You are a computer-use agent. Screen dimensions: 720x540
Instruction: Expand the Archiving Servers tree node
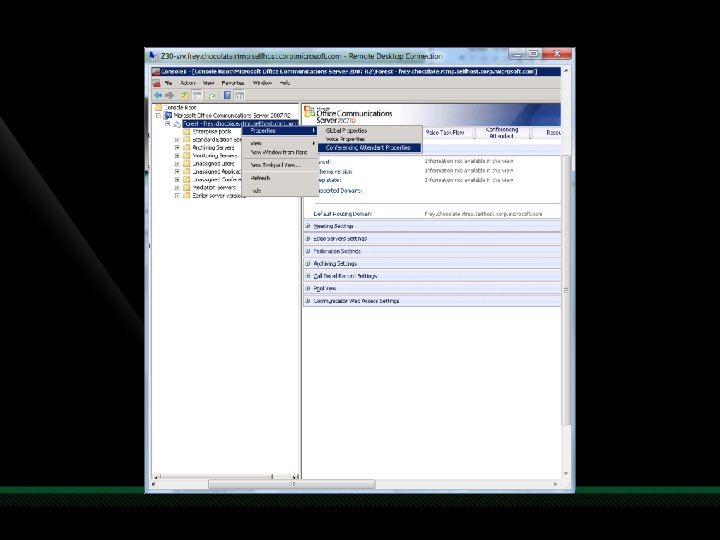(177, 147)
